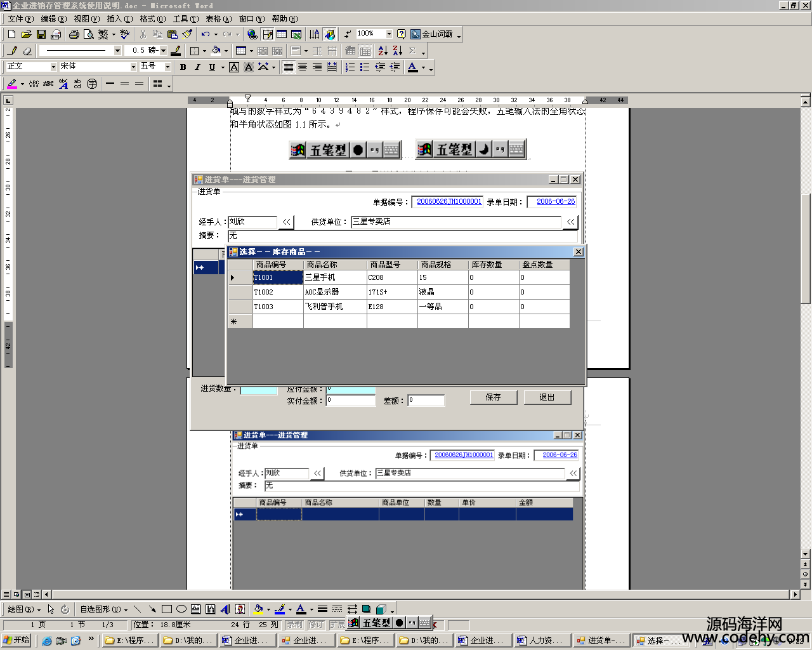Click the 开始 Start button

point(16,640)
